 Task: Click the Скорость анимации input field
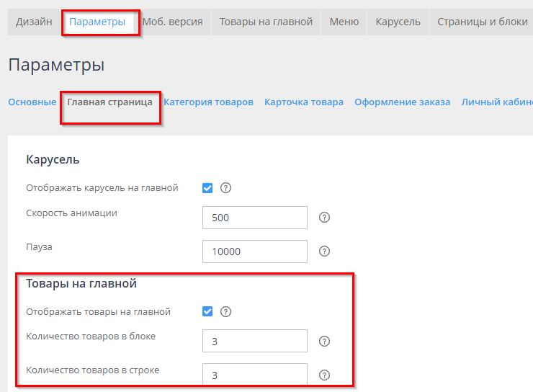point(255,217)
